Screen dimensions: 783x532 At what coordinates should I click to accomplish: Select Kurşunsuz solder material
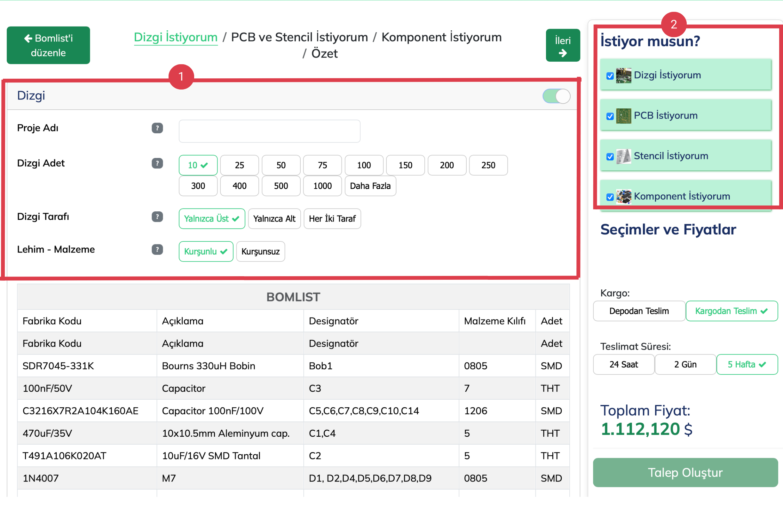(260, 251)
